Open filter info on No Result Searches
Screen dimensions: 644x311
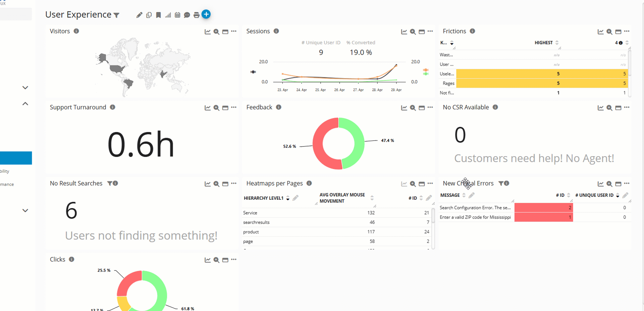[x=113, y=183]
